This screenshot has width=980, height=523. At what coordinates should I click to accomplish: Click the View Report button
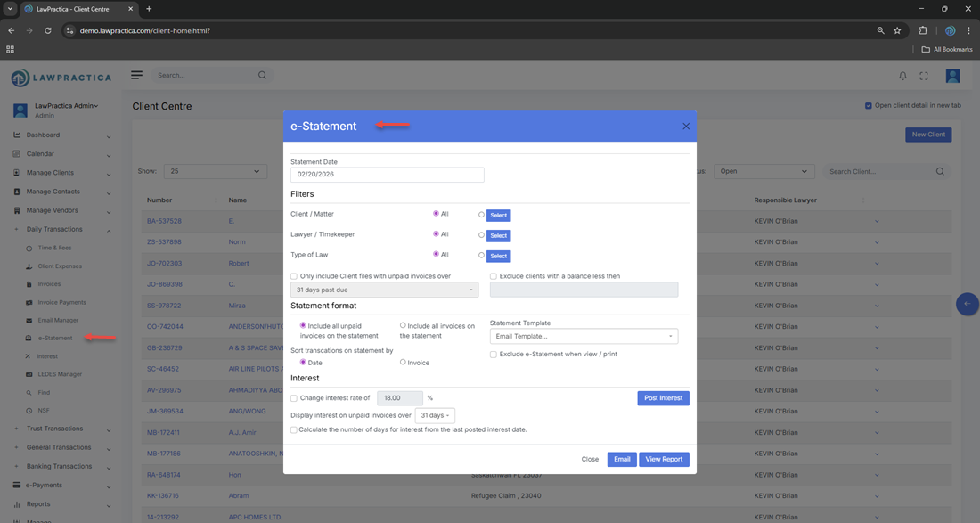(664, 460)
